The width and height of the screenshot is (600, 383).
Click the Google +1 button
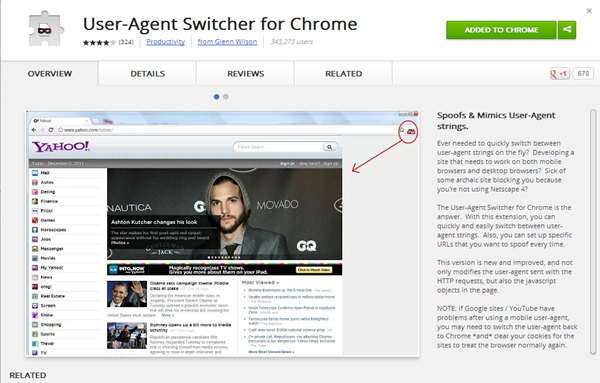point(559,73)
